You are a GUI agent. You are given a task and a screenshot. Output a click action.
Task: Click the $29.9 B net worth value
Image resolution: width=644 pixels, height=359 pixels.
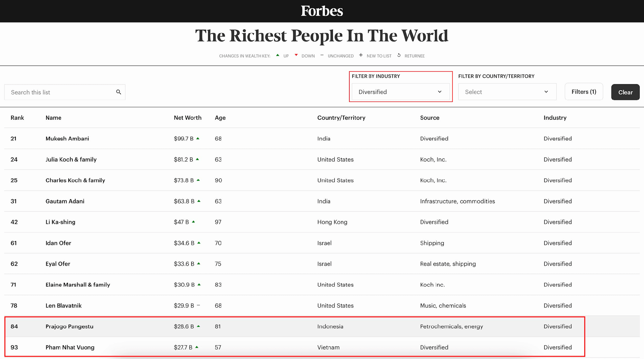click(184, 306)
